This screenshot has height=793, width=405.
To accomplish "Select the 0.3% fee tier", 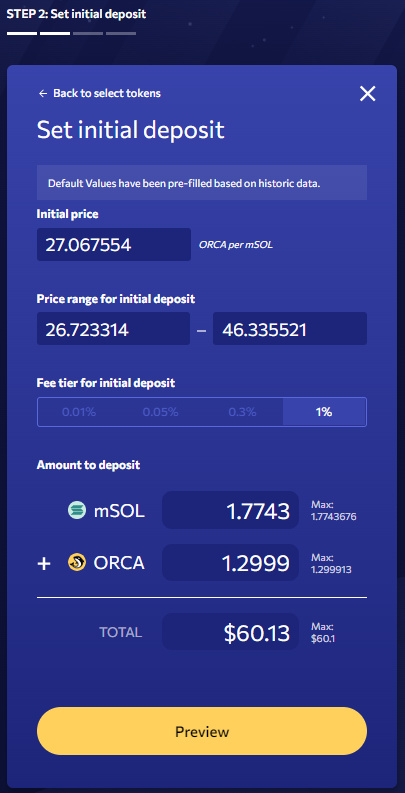I will tap(242, 412).
